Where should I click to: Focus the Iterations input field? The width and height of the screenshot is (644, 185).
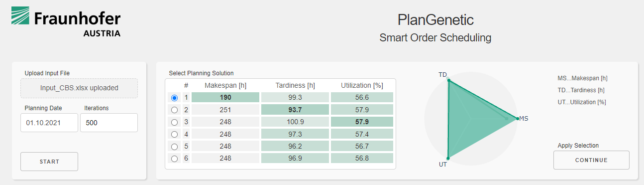tap(109, 123)
